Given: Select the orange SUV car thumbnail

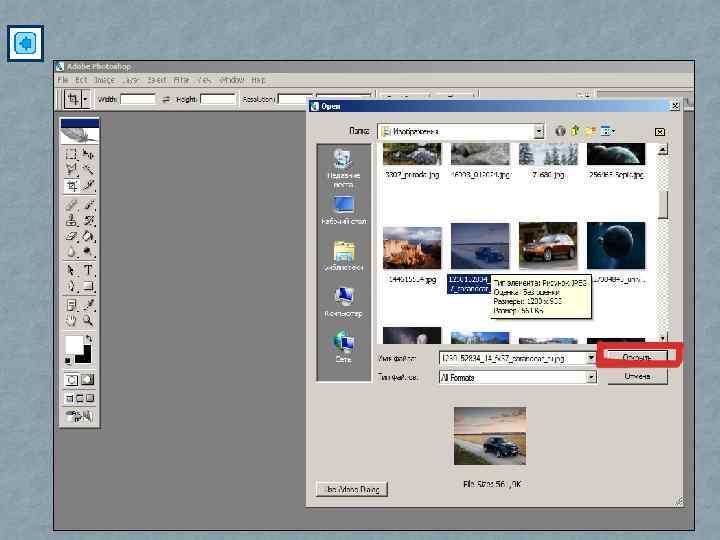Looking at the screenshot, I should coord(547,247).
